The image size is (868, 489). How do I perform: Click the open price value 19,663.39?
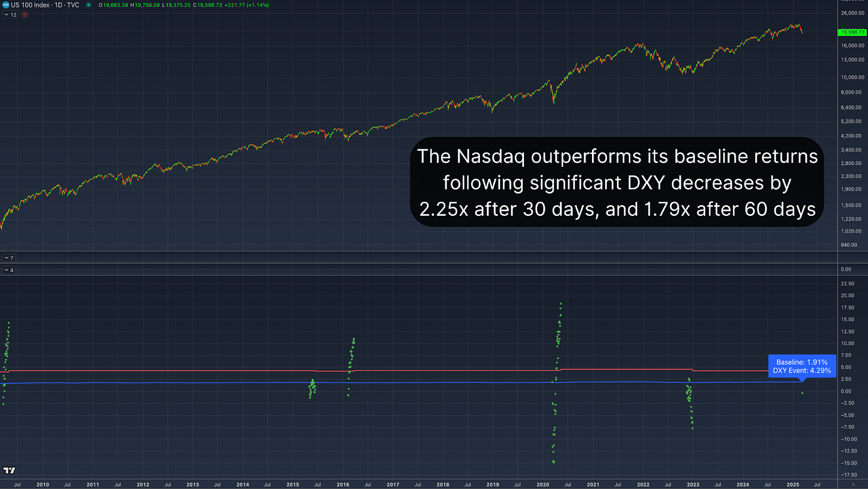point(114,5)
